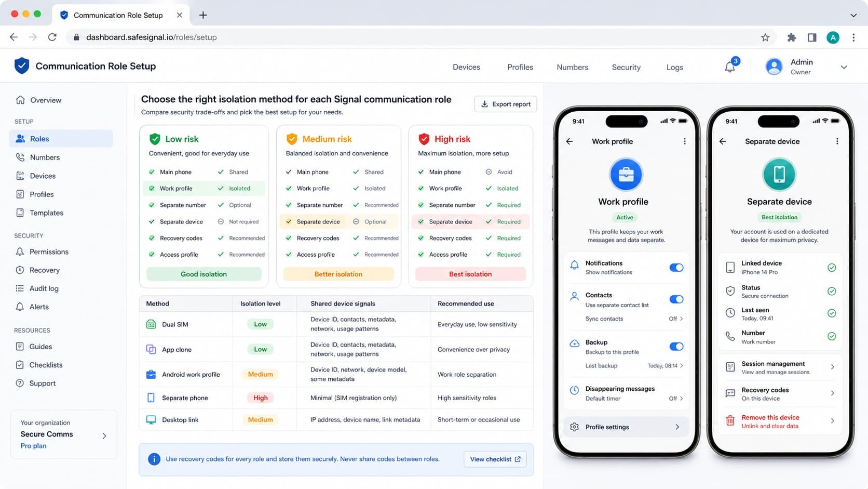Open the Numbers top navigation tab
This screenshot has width=868, height=489.
tap(572, 67)
